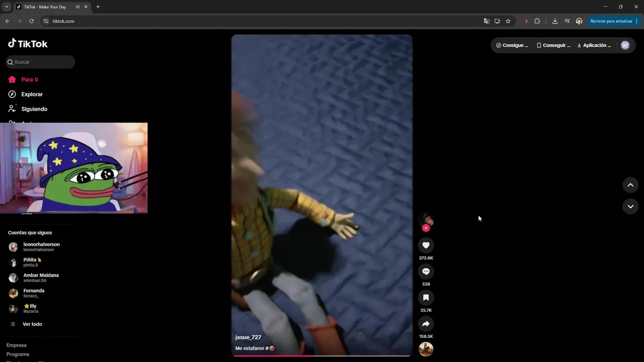Open the spinning sound disc thumbnail
This screenshot has width=644, height=362.
pos(426,349)
